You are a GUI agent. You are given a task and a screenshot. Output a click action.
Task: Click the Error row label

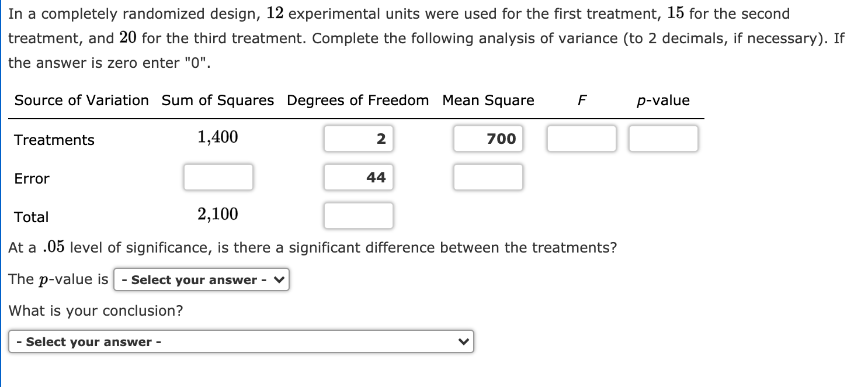click(31, 179)
